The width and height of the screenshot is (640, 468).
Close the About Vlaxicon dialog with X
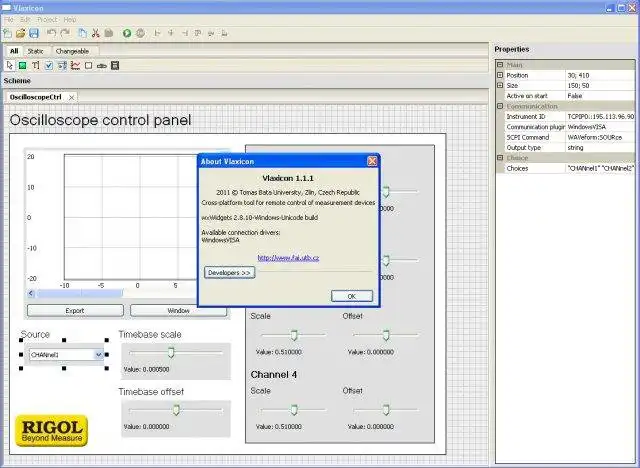pyautogui.click(x=372, y=161)
